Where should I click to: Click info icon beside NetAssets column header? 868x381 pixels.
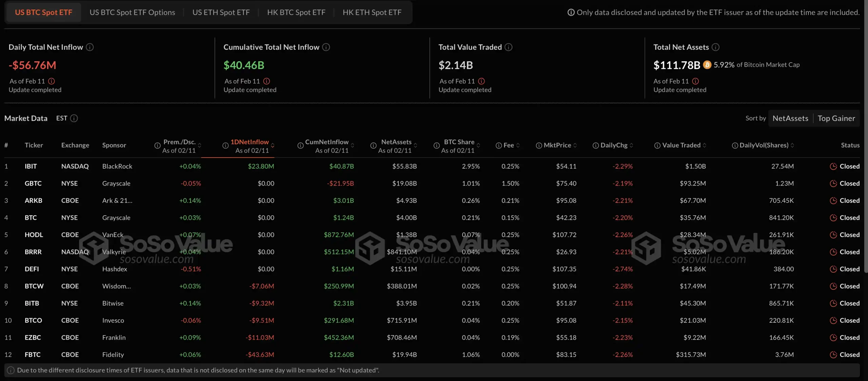(373, 146)
